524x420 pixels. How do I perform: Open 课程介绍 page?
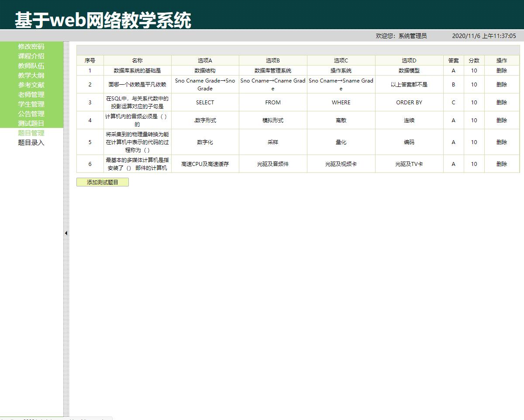pos(31,56)
